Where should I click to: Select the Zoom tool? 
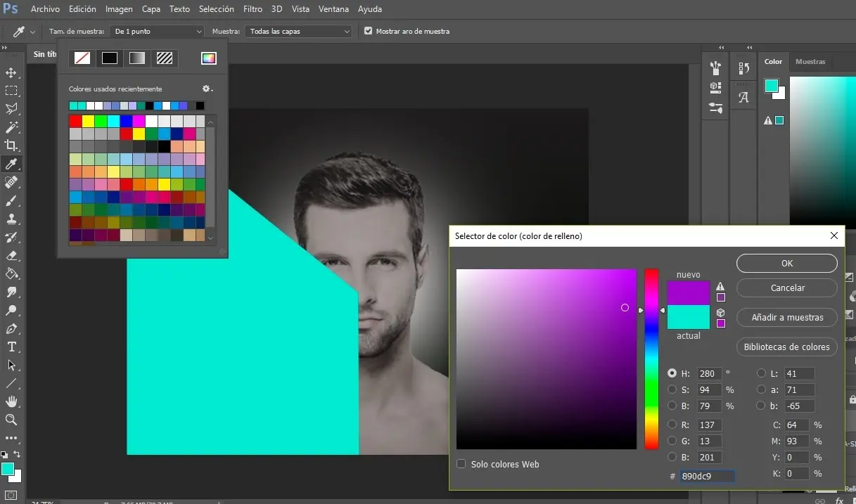11,420
